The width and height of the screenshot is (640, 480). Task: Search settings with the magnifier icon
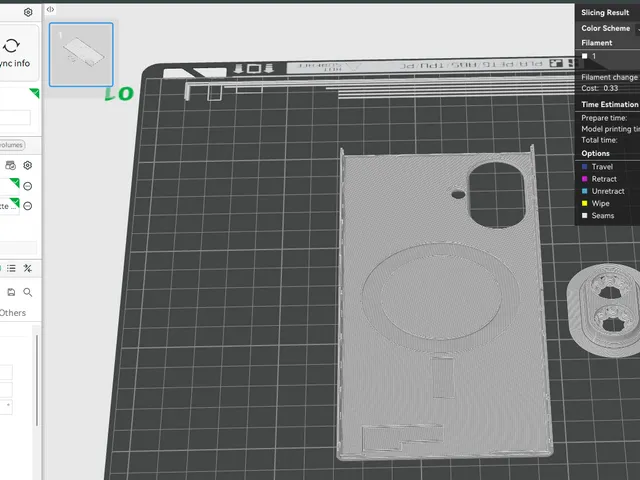coord(28,292)
